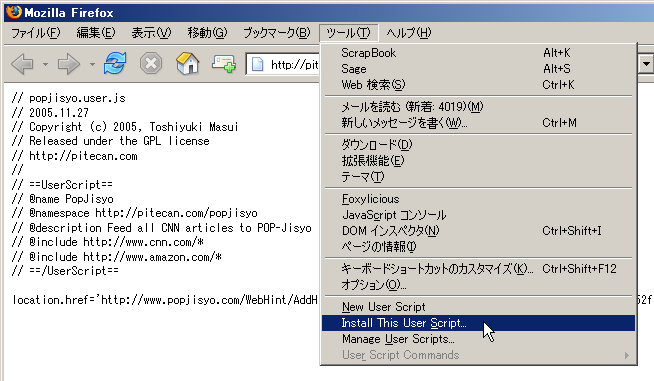Select Sage in the Tools menu
Image resolution: width=654 pixels, height=381 pixels.
[x=478, y=69]
